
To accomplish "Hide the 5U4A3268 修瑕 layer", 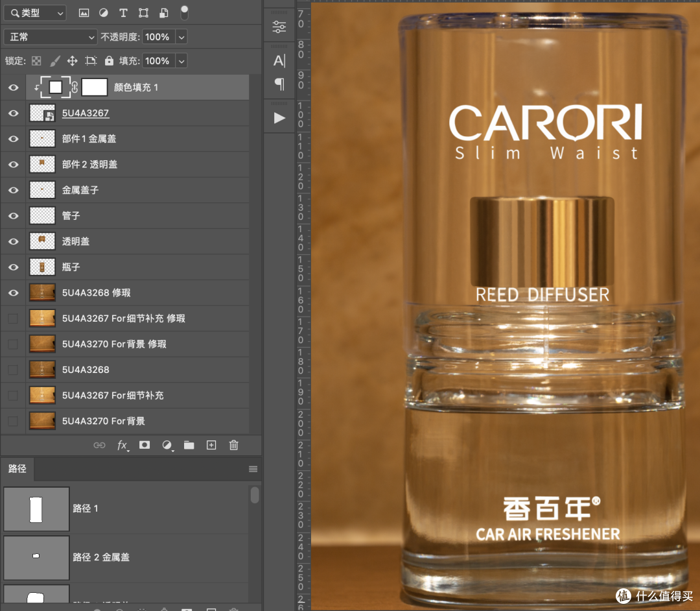I will tap(14, 293).
